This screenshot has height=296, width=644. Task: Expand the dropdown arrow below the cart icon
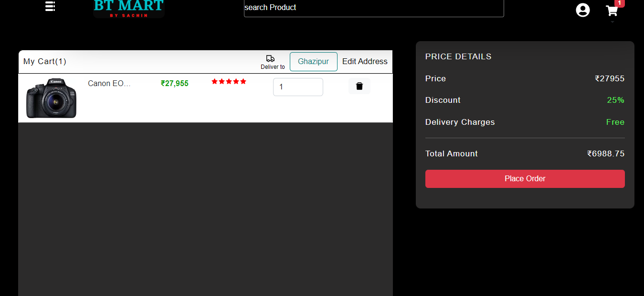[612, 22]
